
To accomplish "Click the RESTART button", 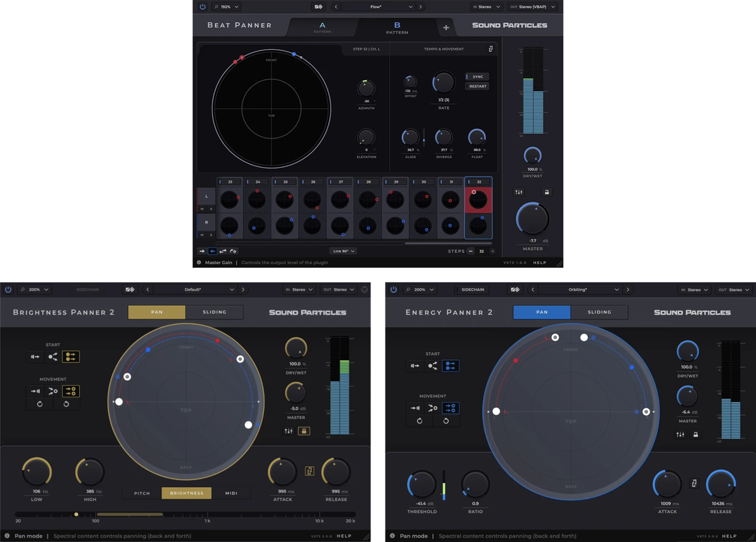I will point(477,86).
